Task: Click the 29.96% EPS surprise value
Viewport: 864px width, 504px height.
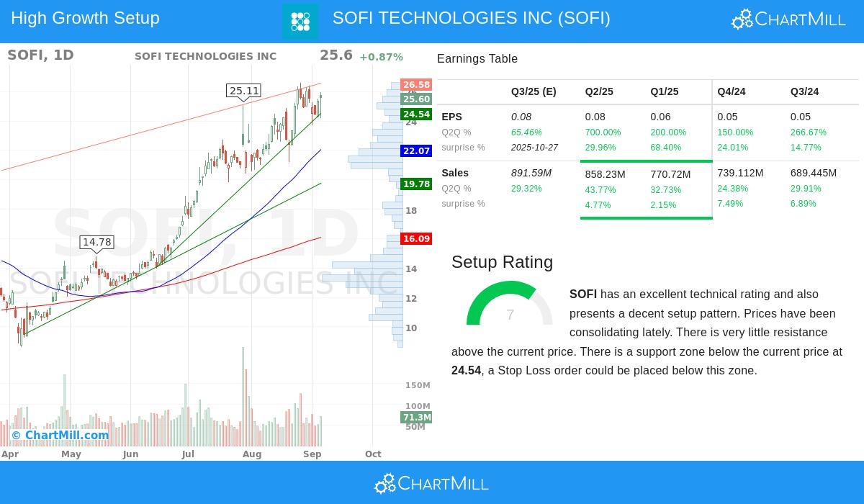Action: click(600, 148)
